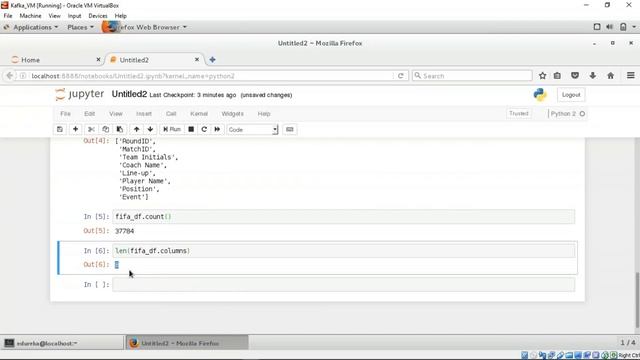Image resolution: width=640 pixels, height=360 pixels.
Task: Open the VirtualBox Input menu
Action: tap(74, 16)
